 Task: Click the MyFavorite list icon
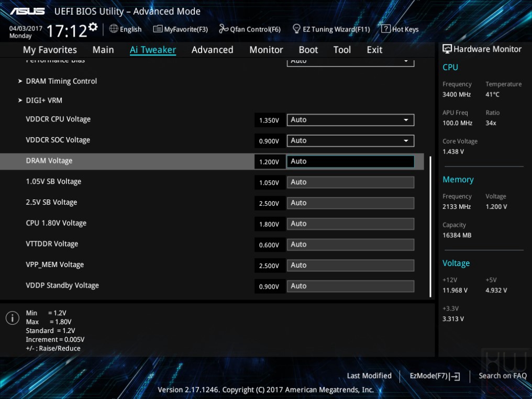pyautogui.click(x=158, y=29)
